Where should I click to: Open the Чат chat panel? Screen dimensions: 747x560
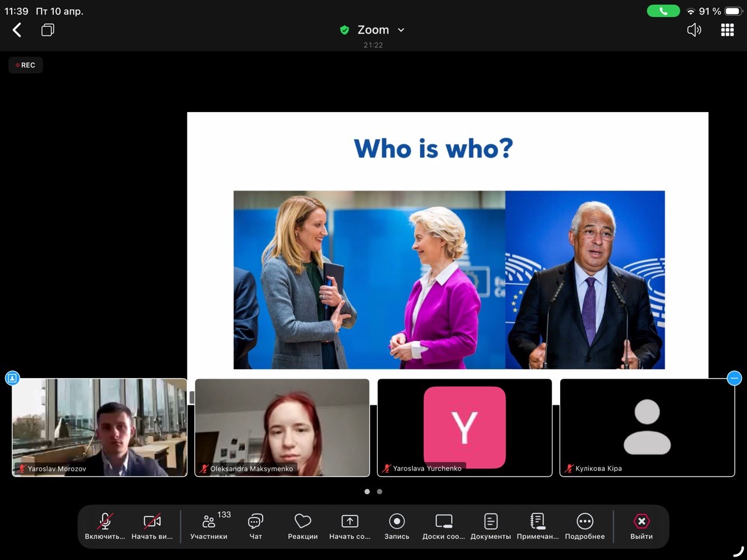click(256, 521)
